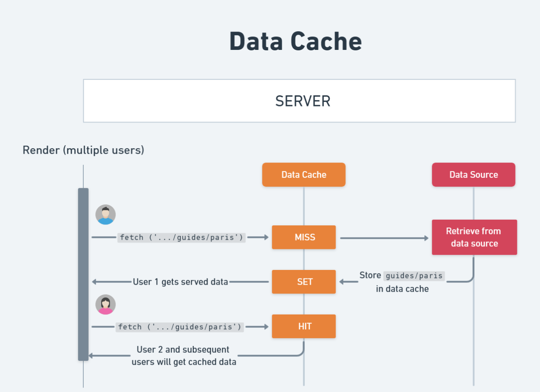Click the arrowhead pointing into the SET box
Image resolution: width=540 pixels, height=392 pixels.
coord(342,282)
